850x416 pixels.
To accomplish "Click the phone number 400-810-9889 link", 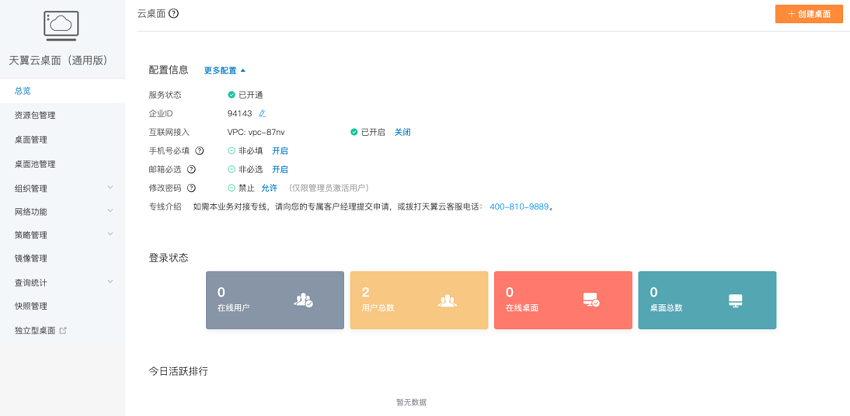I will tap(519, 207).
